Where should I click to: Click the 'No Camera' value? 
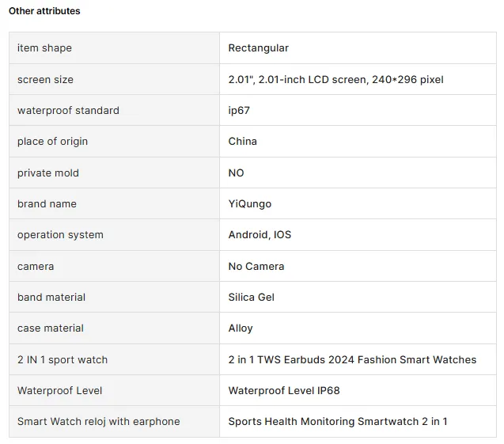coord(256,267)
